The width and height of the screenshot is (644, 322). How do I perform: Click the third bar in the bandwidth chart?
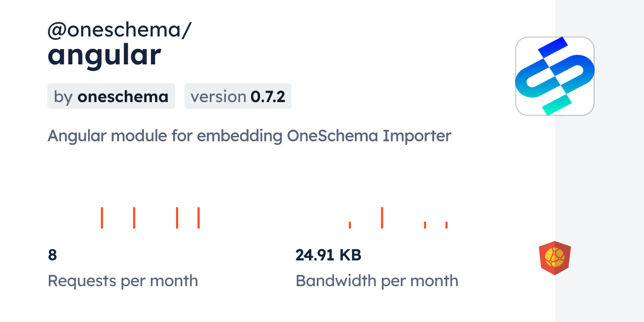[x=425, y=225]
